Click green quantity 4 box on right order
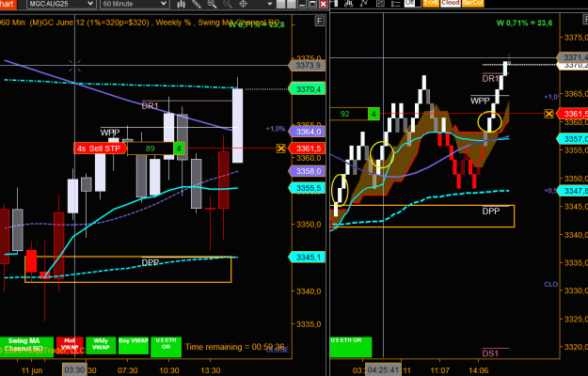Viewport: 588px width, 376px height. pyautogui.click(x=373, y=114)
